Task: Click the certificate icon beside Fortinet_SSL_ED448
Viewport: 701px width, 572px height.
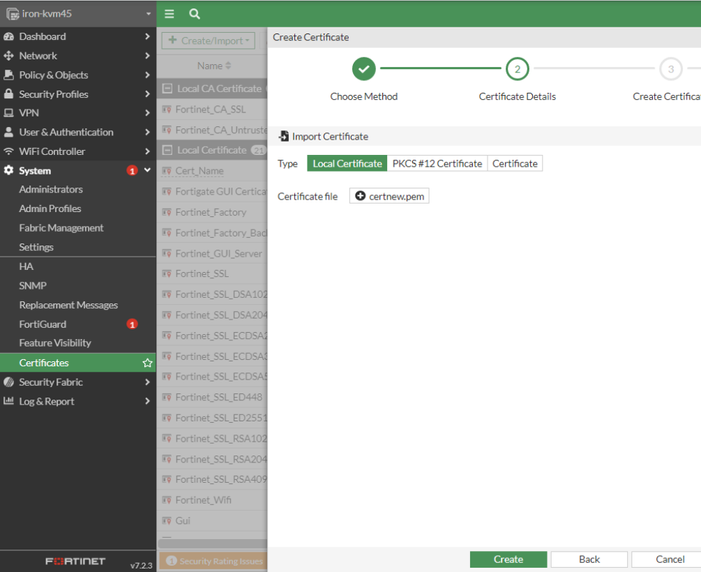Action: [x=167, y=397]
